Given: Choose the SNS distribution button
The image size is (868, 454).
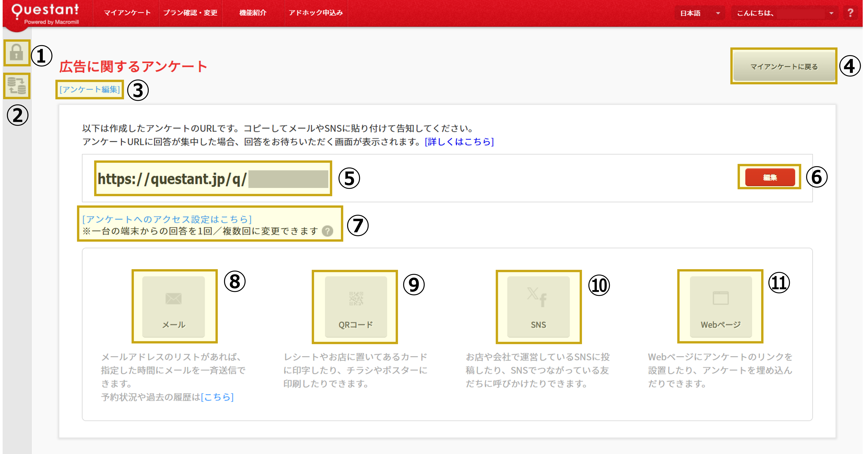Looking at the screenshot, I should (538, 307).
